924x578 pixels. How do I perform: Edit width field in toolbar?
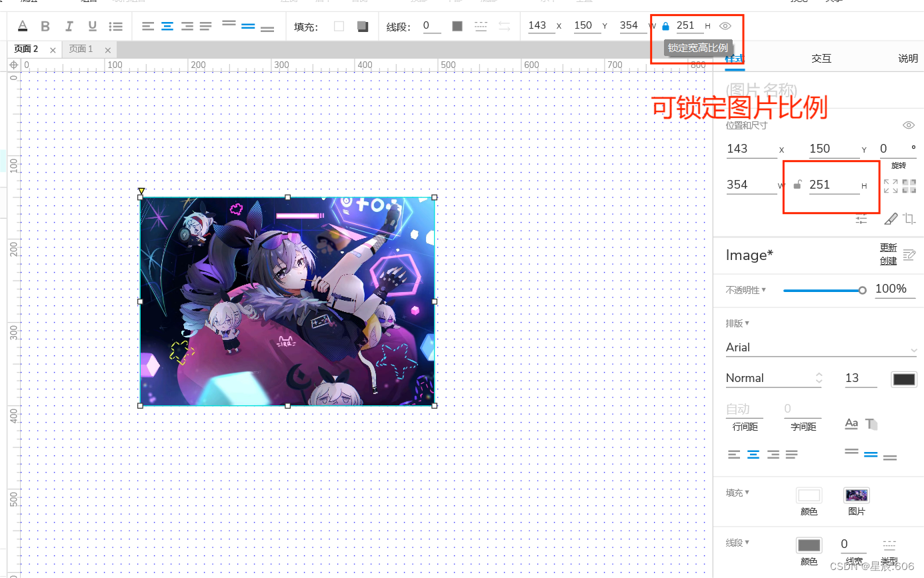point(632,26)
